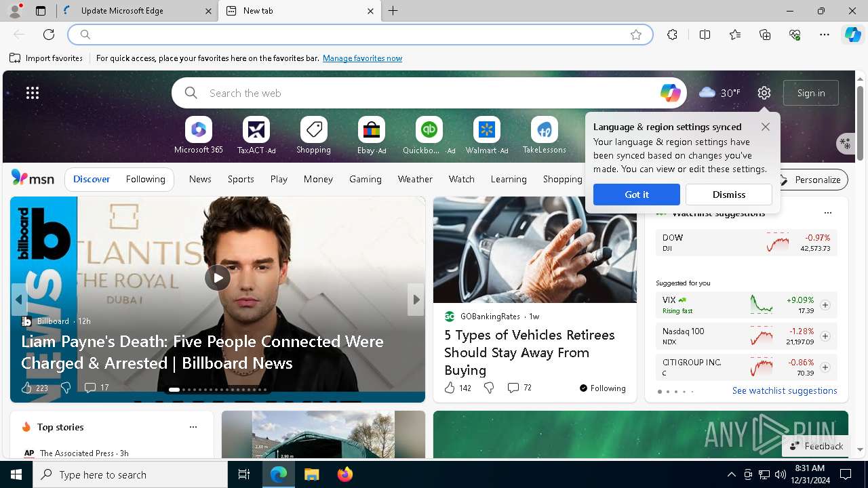Image resolution: width=868 pixels, height=488 pixels.
Task: Open Windows Start menu
Action: point(16,474)
